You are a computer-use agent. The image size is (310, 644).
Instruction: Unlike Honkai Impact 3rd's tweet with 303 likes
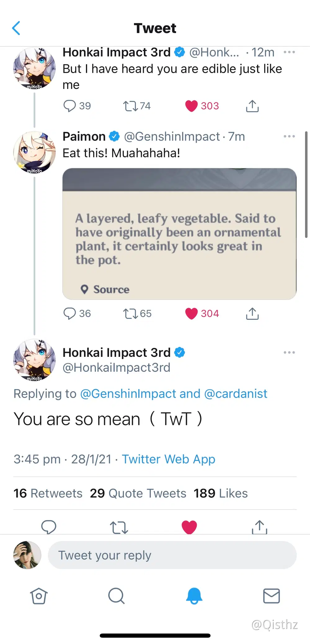click(x=192, y=106)
